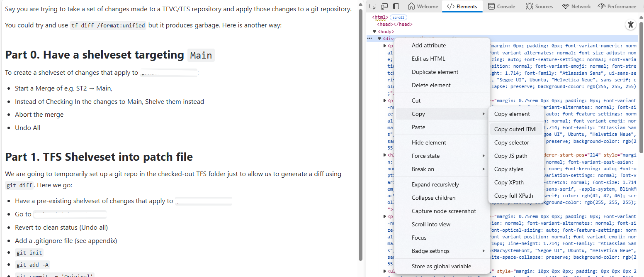Enable device emulation mode
The image size is (644, 277).
[385, 6]
